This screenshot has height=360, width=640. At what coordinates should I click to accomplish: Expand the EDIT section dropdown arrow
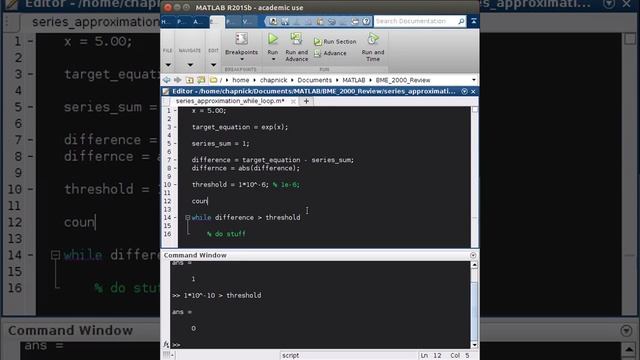(213, 65)
